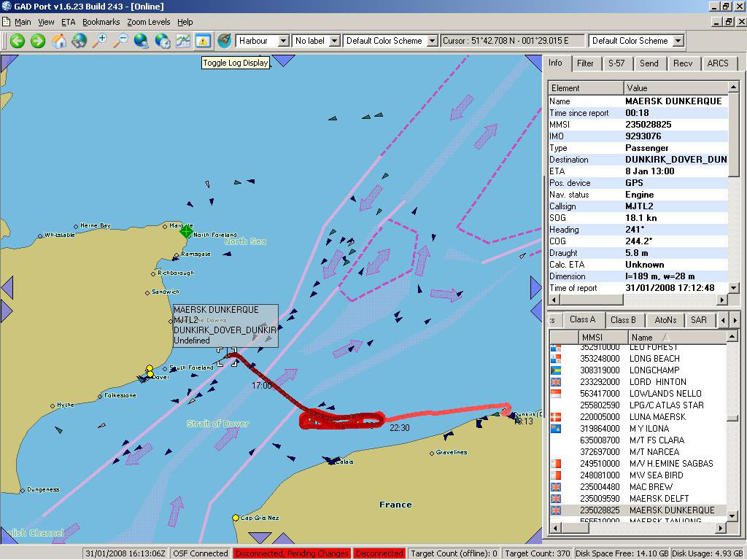
Task: Open the Main menu
Action: [23, 22]
